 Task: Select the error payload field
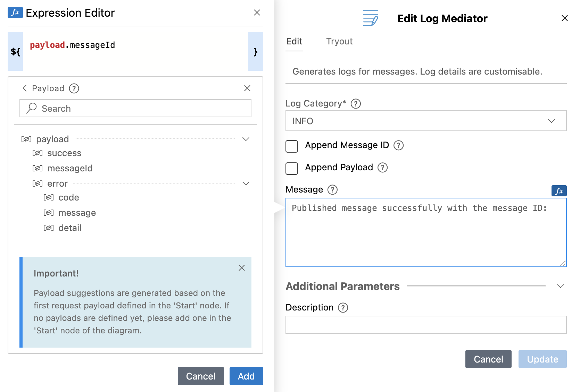[57, 184]
